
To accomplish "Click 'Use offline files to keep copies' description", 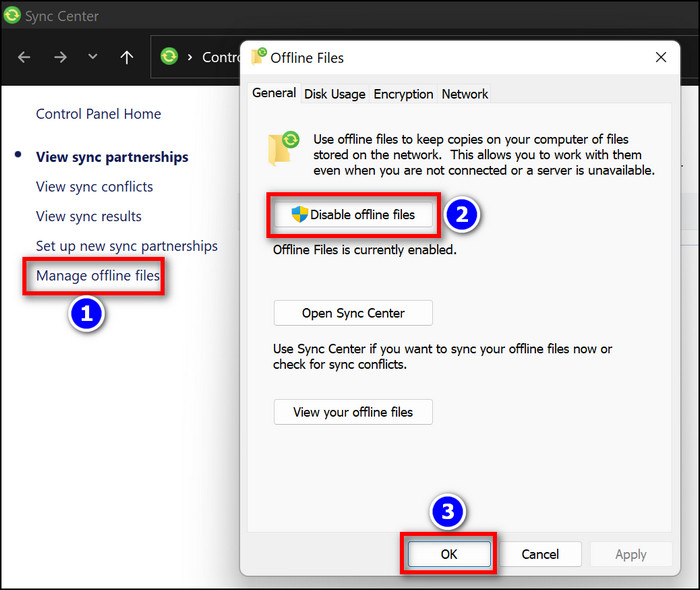I will click(484, 155).
